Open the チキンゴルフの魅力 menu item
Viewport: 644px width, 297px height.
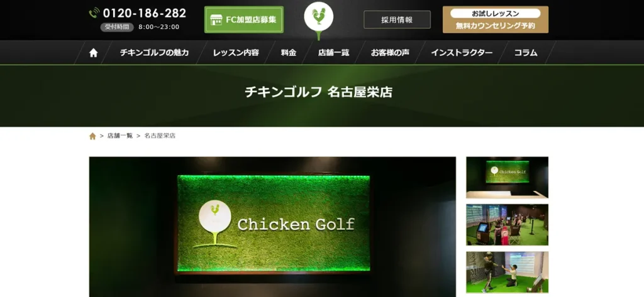(154, 53)
